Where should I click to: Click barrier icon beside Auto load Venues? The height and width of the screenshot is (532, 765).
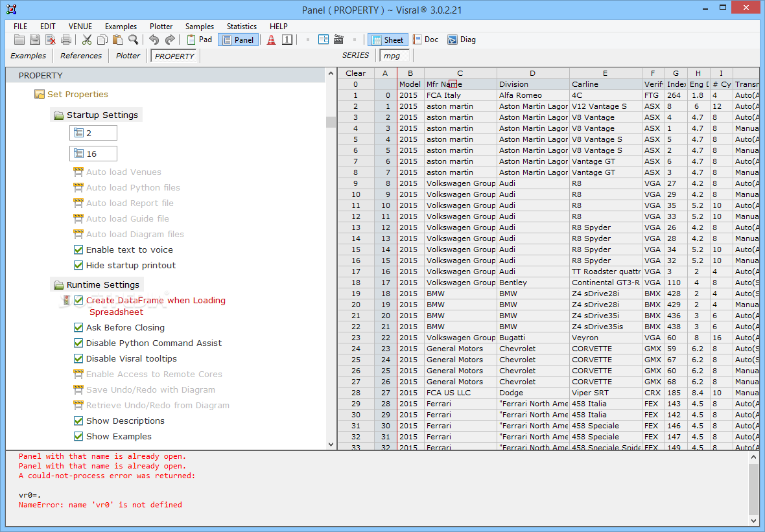coord(78,172)
